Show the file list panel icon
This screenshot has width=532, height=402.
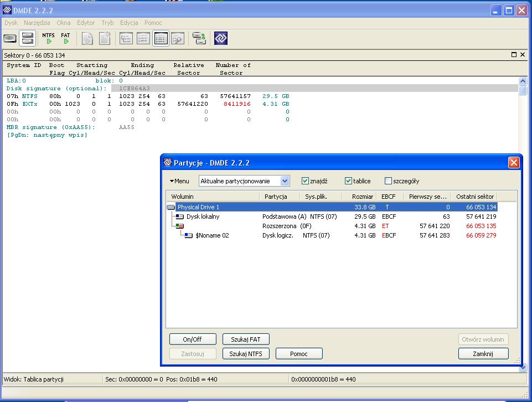[143, 38]
